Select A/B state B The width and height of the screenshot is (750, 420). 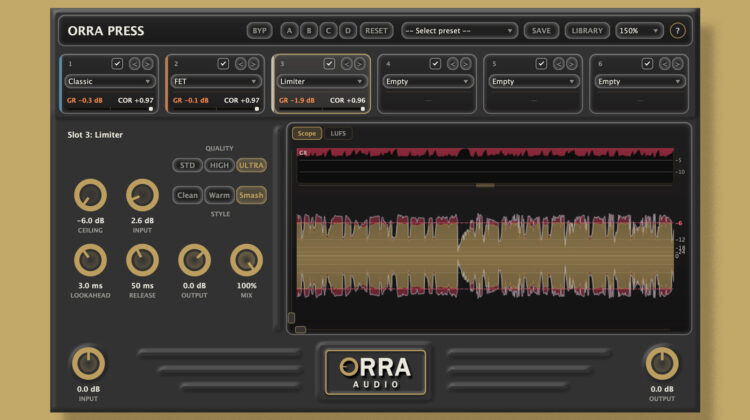[309, 31]
